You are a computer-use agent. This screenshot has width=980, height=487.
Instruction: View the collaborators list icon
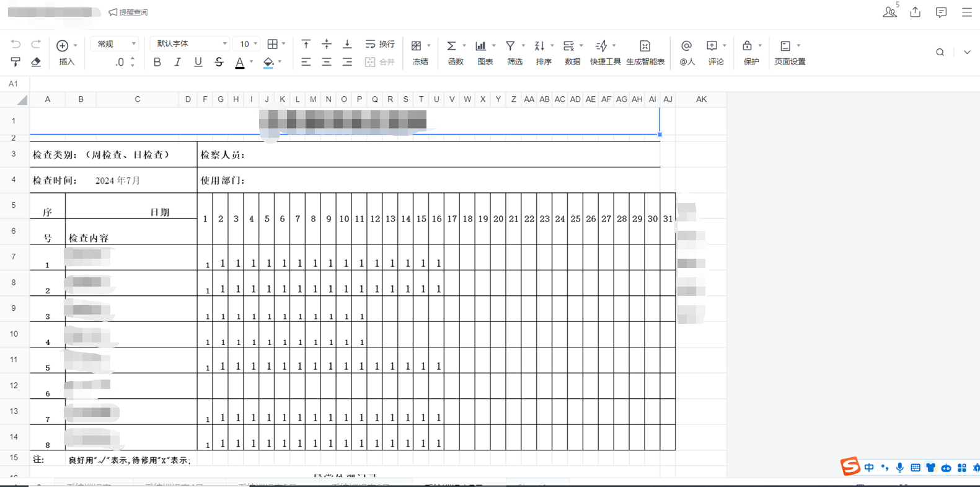pos(890,12)
